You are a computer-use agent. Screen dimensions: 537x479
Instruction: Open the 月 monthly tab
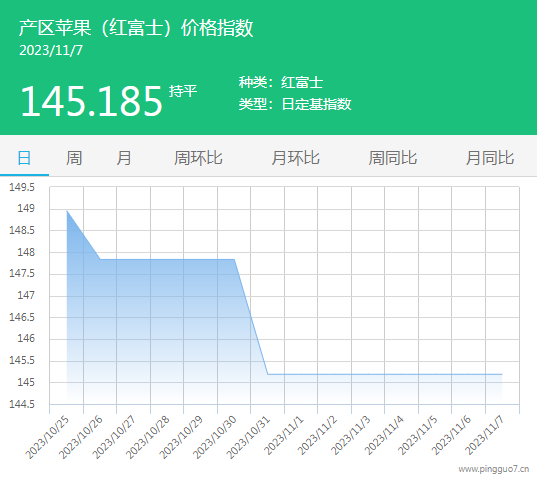pos(124,158)
